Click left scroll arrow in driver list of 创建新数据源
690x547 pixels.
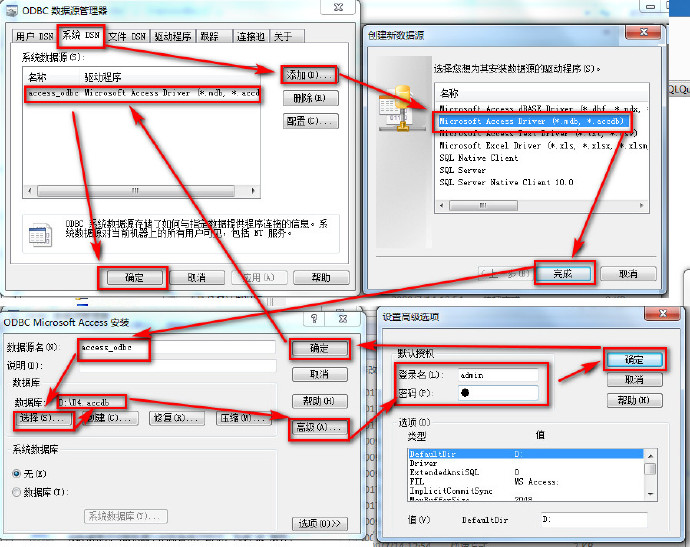[x=442, y=206]
